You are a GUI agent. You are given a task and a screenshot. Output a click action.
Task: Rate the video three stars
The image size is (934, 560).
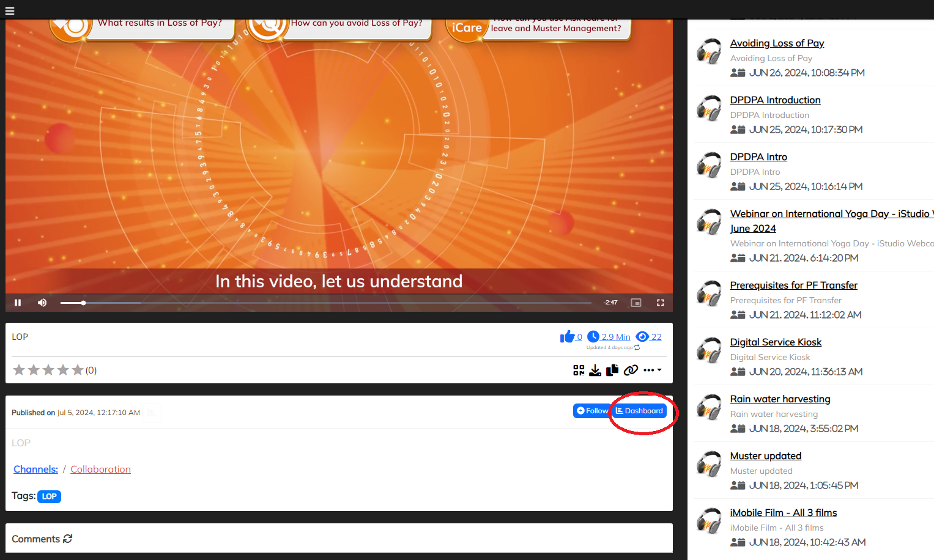tap(48, 370)
